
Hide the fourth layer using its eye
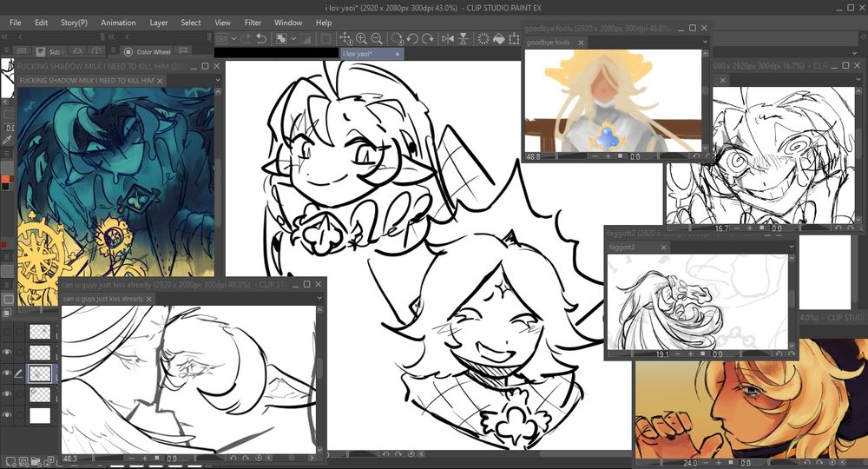point(7,393)
